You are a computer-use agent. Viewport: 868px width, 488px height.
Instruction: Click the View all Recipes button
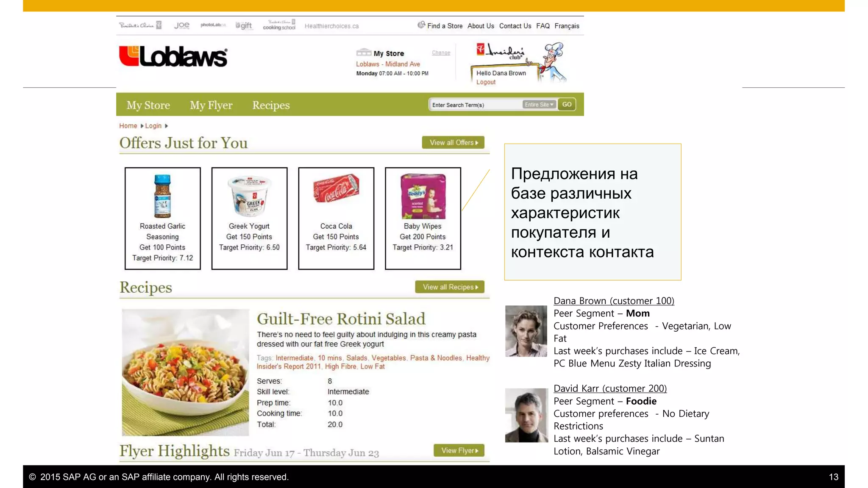tap(450, 287)
